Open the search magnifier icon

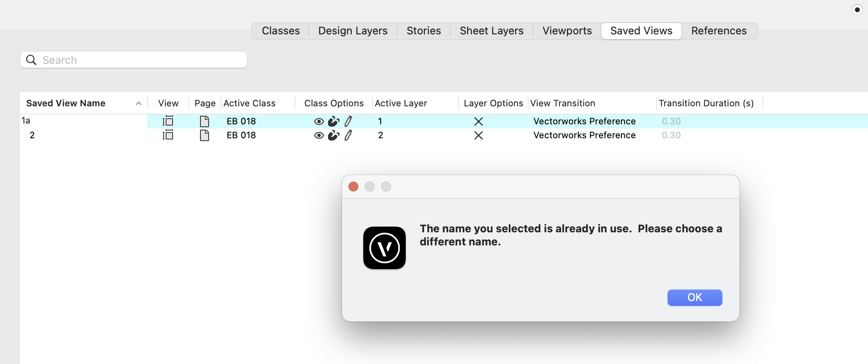31,60
